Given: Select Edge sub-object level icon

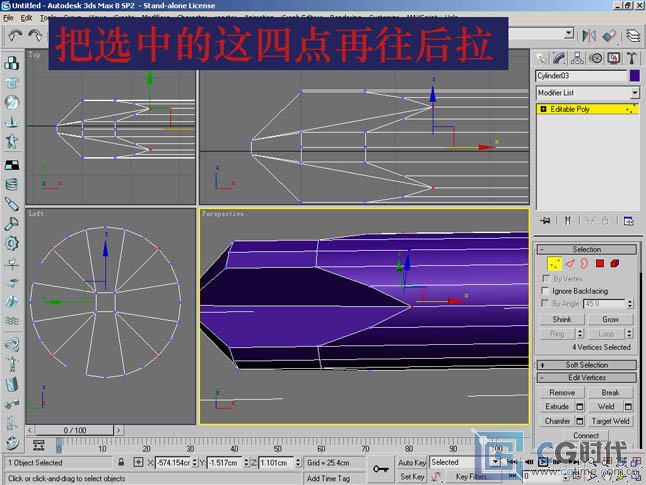Looking at the screenshot, I should click(569, 263).
